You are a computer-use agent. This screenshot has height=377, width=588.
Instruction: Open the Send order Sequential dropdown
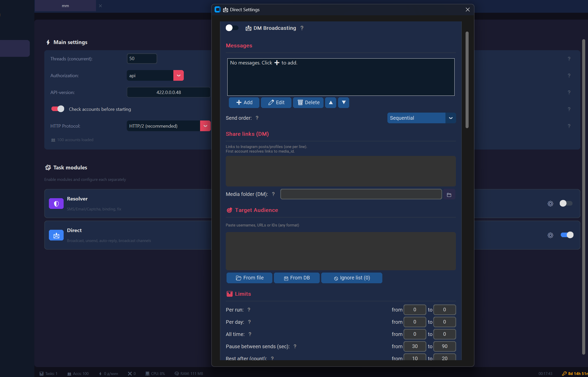tap(422, 118)
